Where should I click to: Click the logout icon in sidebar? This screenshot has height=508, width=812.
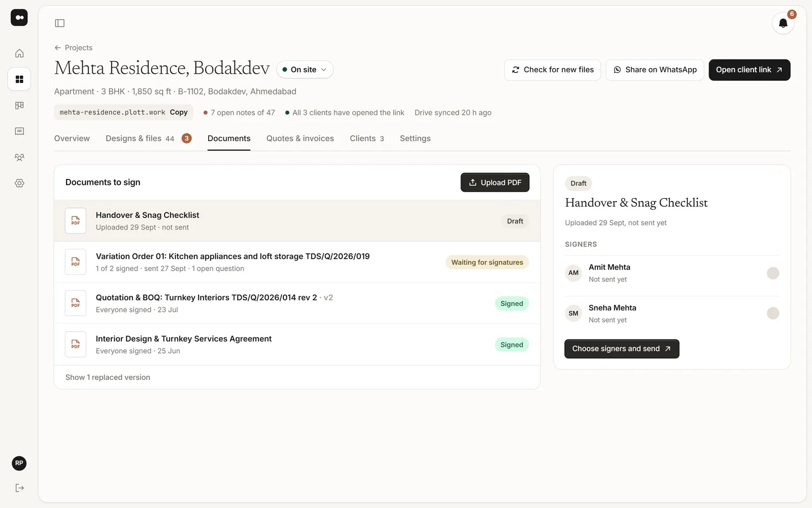(19, 488)
